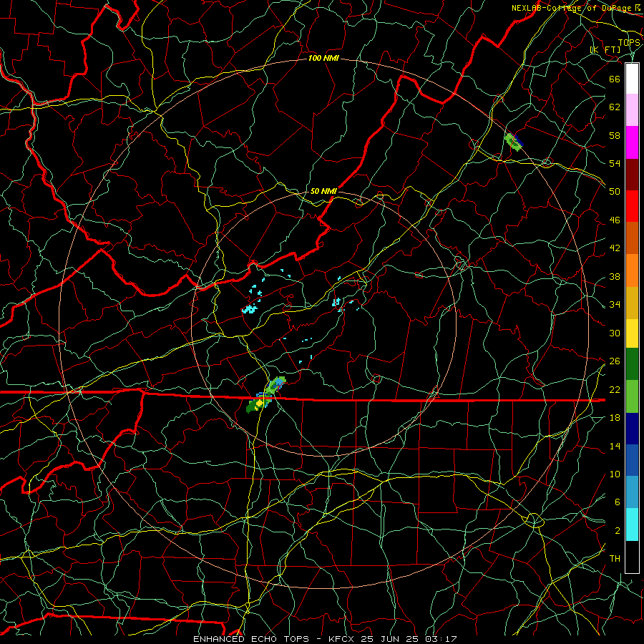
Task: Click the "46" scale label
Action: [x=615, y=220]
